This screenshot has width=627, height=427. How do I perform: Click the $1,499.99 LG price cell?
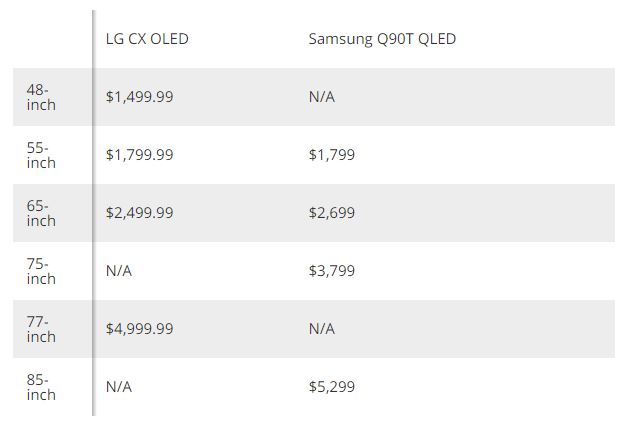tap(139, 97)
